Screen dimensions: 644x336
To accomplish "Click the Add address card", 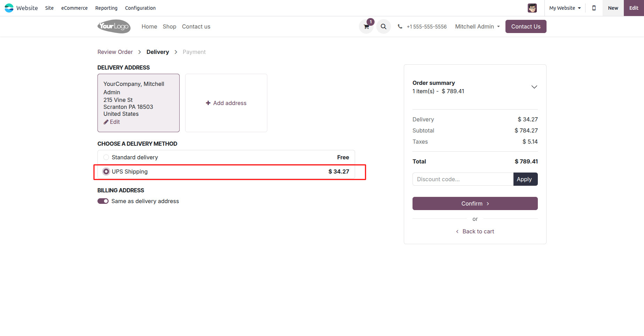I will 226,103.
